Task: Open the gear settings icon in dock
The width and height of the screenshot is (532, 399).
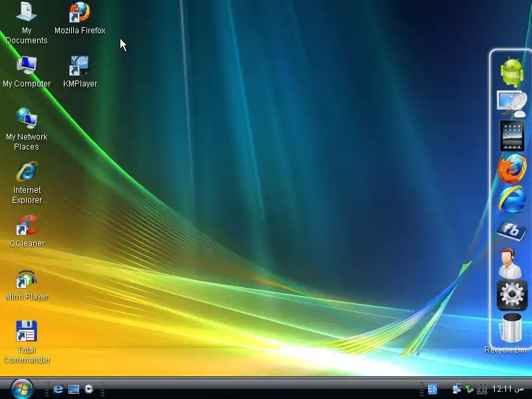Action: [x=512, y=295]
